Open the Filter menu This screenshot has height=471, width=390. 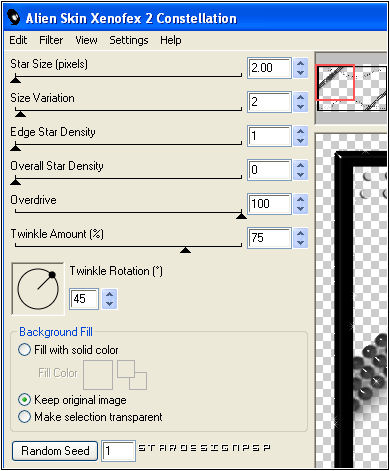(x=51, y=40)
